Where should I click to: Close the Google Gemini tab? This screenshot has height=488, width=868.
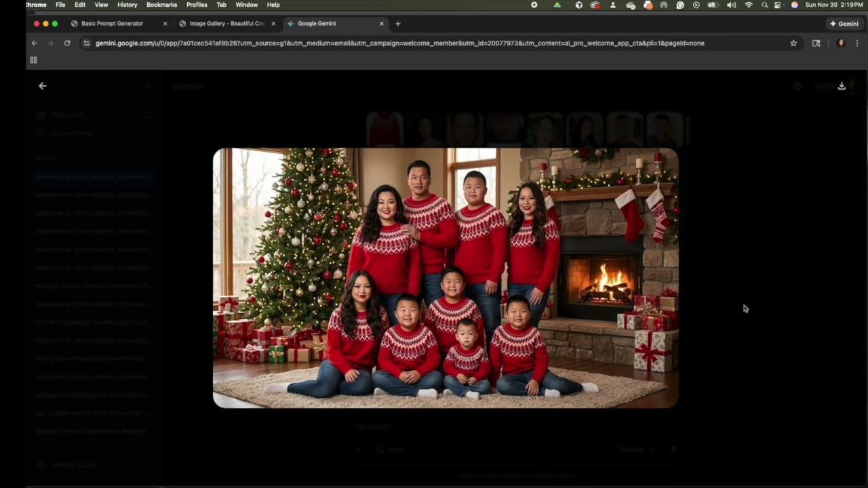tap(382, 24)
